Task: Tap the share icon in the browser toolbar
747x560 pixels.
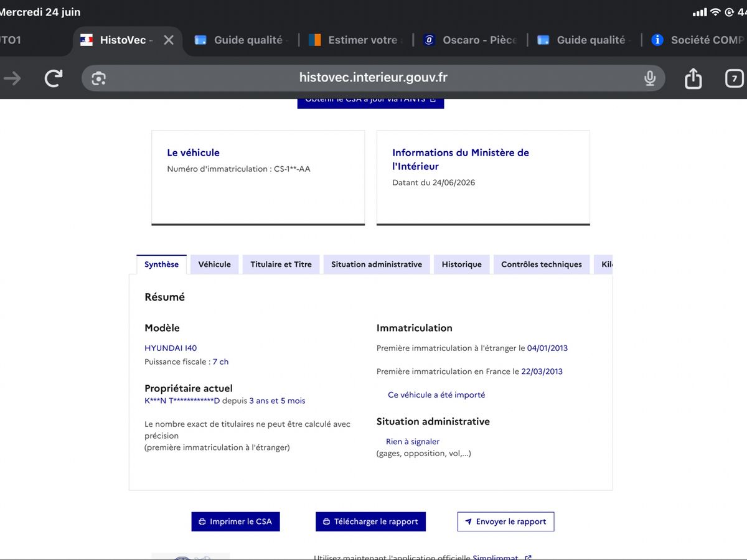Action: (693, 78)
